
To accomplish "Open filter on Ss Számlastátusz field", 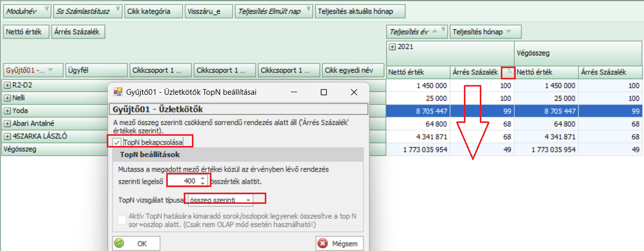I will (x=118, y=9).
